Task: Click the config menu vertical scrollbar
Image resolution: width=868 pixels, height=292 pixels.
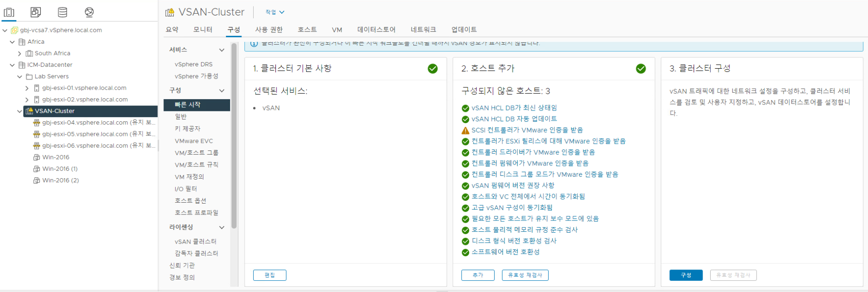Action: tap(234, 136)
